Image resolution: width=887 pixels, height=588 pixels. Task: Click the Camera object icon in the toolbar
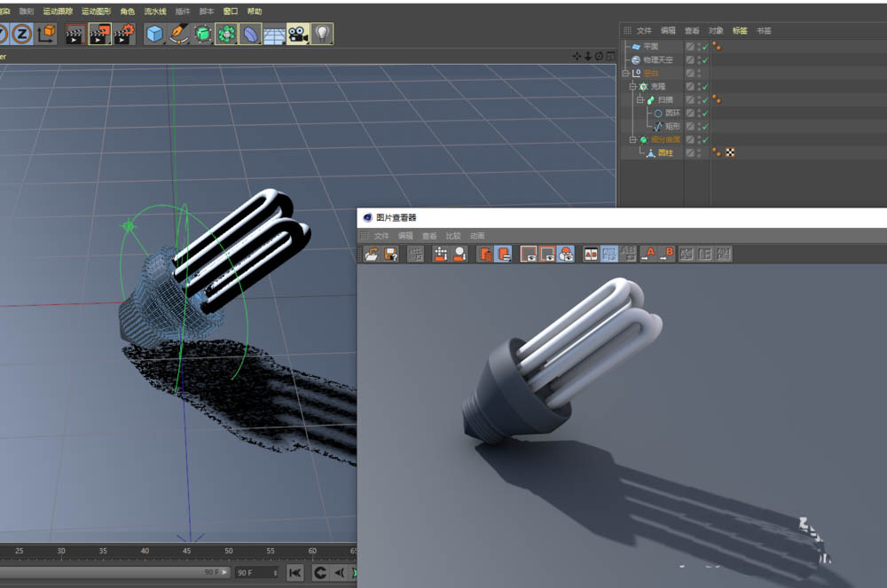click(x=298, y=35)
